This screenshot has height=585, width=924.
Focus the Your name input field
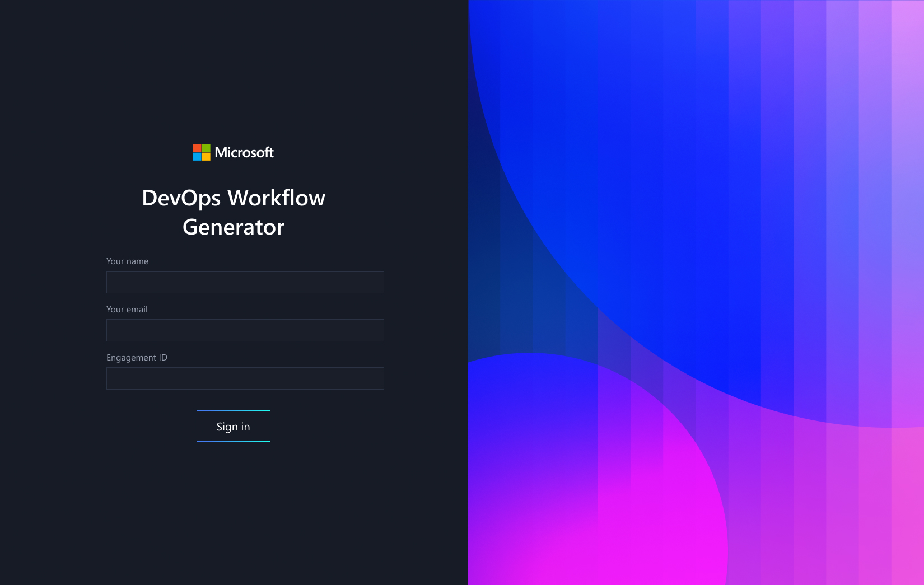click(245, 282)
